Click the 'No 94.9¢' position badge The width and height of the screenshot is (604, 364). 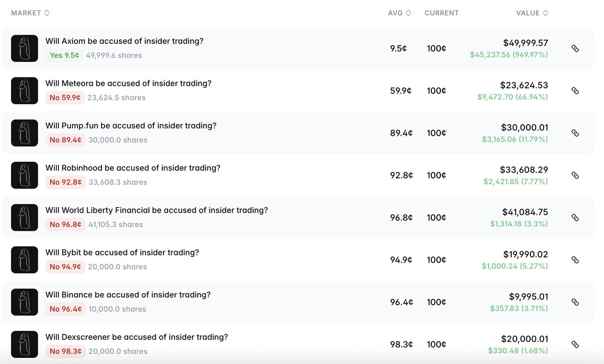(65, 266)
